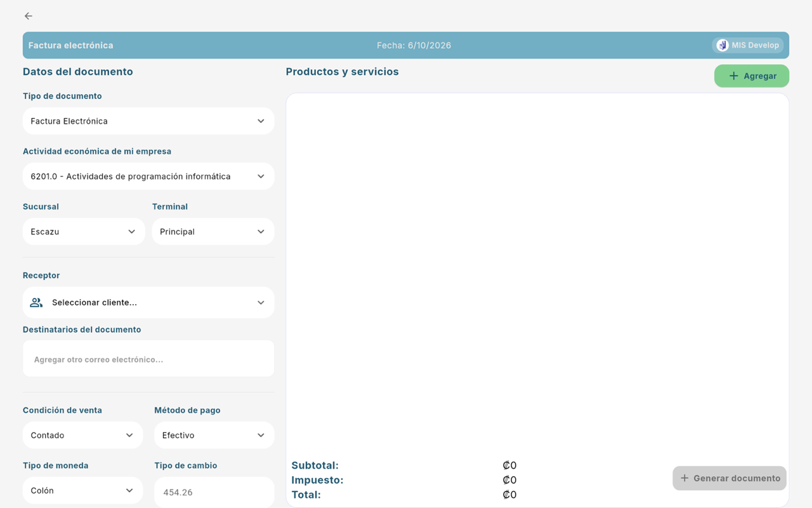The width and height of the screenshot is (812, 508).
Task: Click the Generar documento button
Action: (730, 478)
